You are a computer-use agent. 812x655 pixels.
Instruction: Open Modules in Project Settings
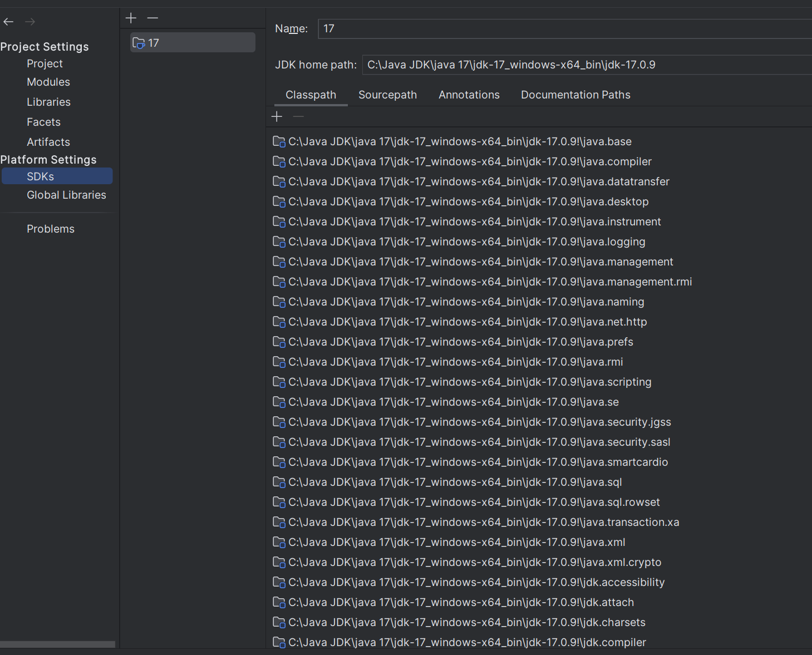tap(48, 82)
